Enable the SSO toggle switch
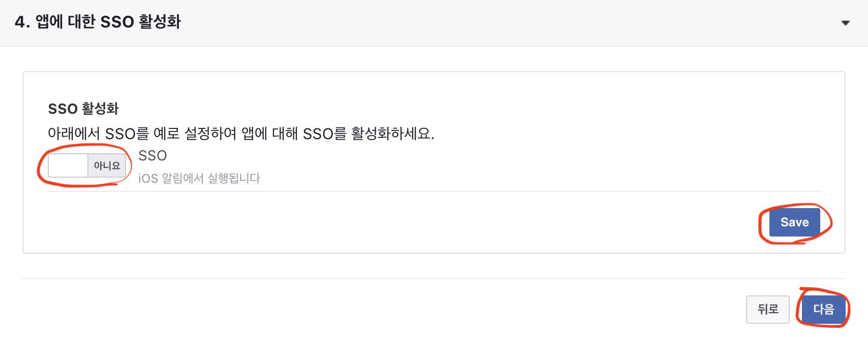868x337 pixels. pos(87,165)
